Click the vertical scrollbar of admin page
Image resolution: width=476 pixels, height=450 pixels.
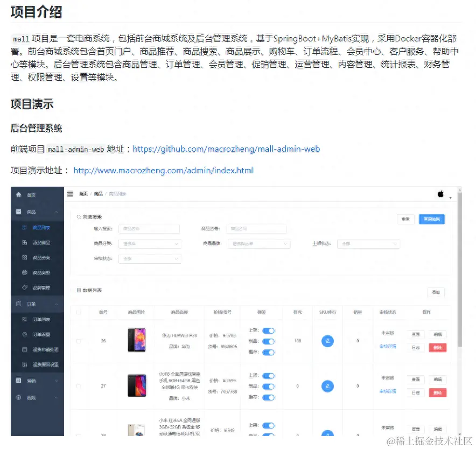460,270
